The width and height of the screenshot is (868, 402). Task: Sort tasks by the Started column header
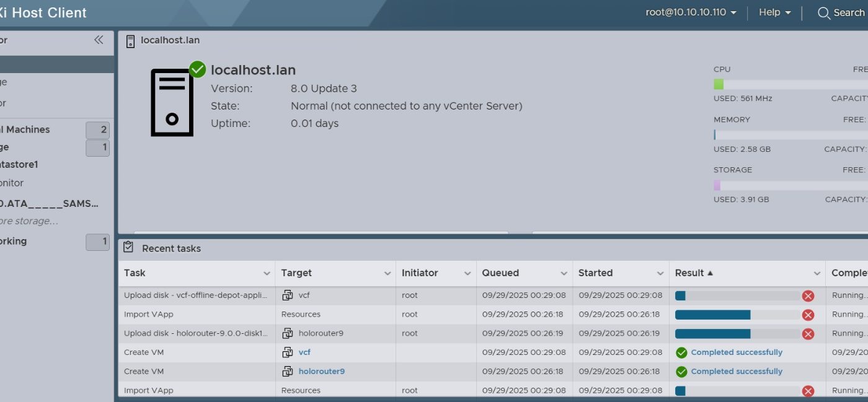tap(595, 273)
